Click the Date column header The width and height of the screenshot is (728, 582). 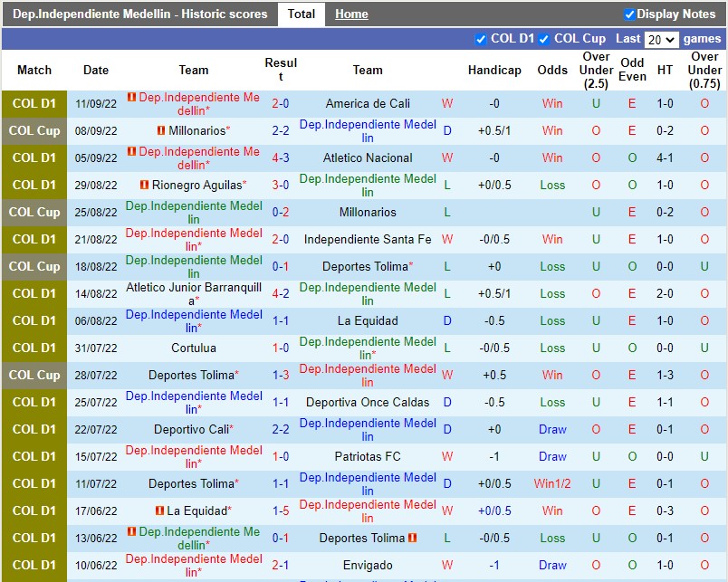(x=95, y=71)
